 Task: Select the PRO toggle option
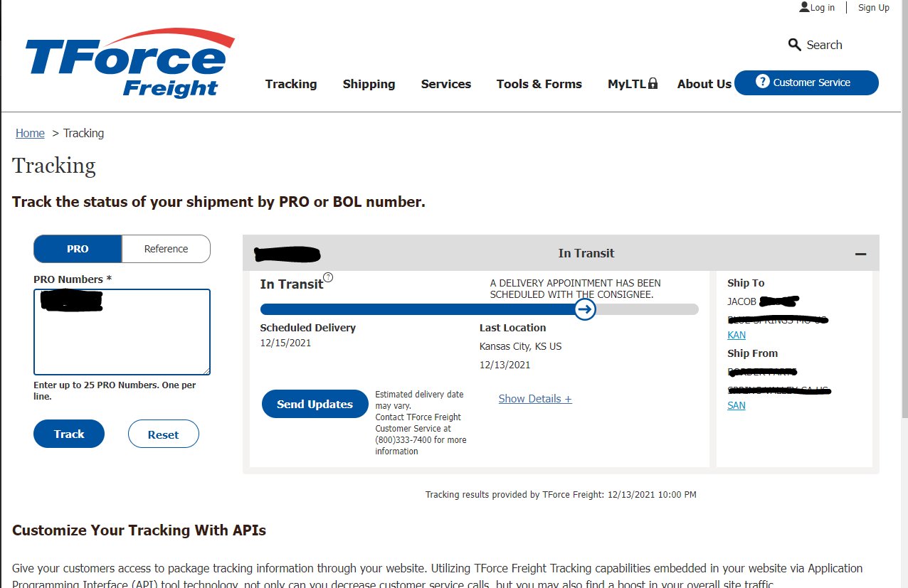point(78,249)
